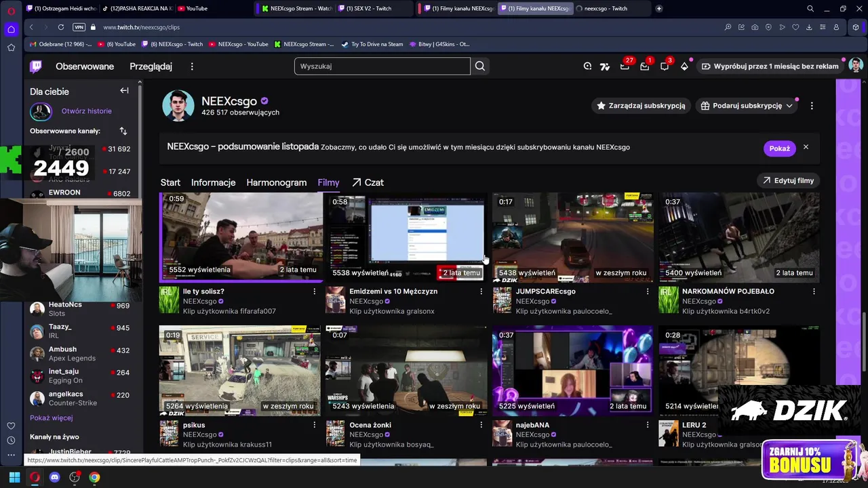
Task: Click the Wyszukaj search field
Action: point(382,66)
